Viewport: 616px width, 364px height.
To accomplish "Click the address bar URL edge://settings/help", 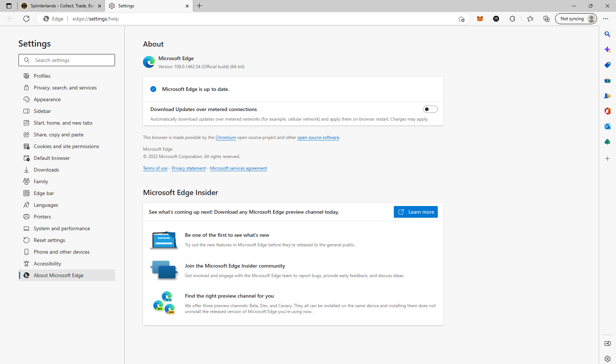I will 95,19.
